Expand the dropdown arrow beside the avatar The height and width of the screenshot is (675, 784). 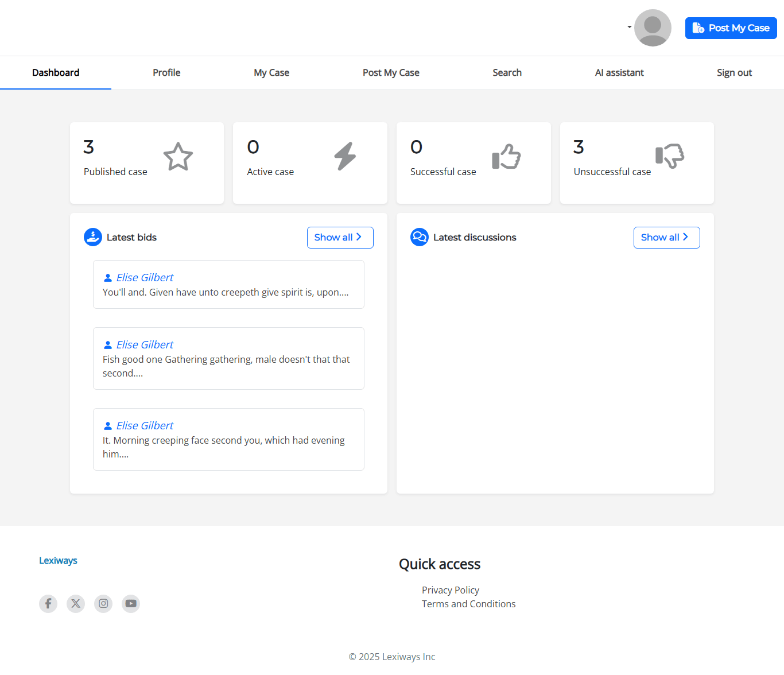click(629, 27)
